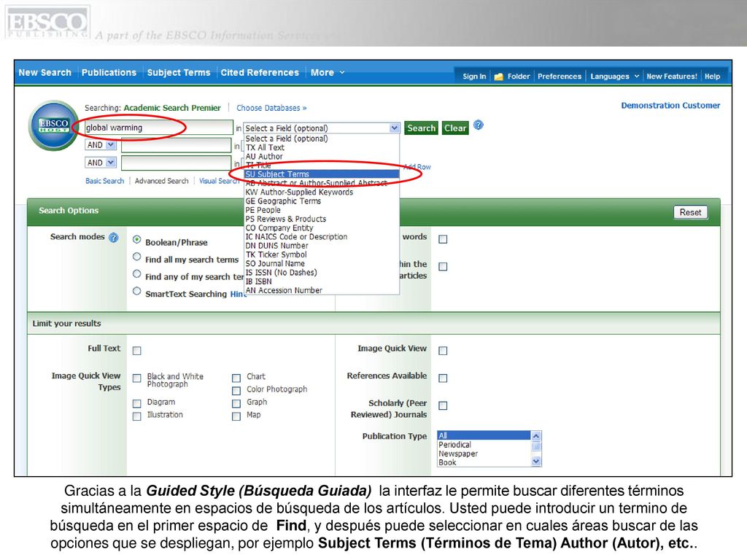747x560 pixels.
Task: Click Choose Databases link
Action: click(271, 108)
